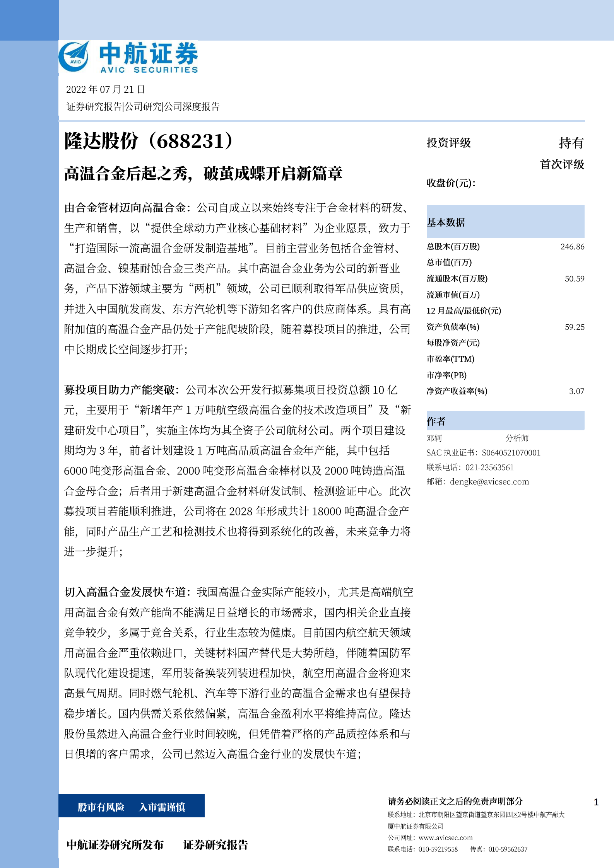Click the subtitle '高温合金后起之秀，破茧成蝶开启新篇章'
The height and width of the screenshot is (868, 614).
[x=203, y=174]
